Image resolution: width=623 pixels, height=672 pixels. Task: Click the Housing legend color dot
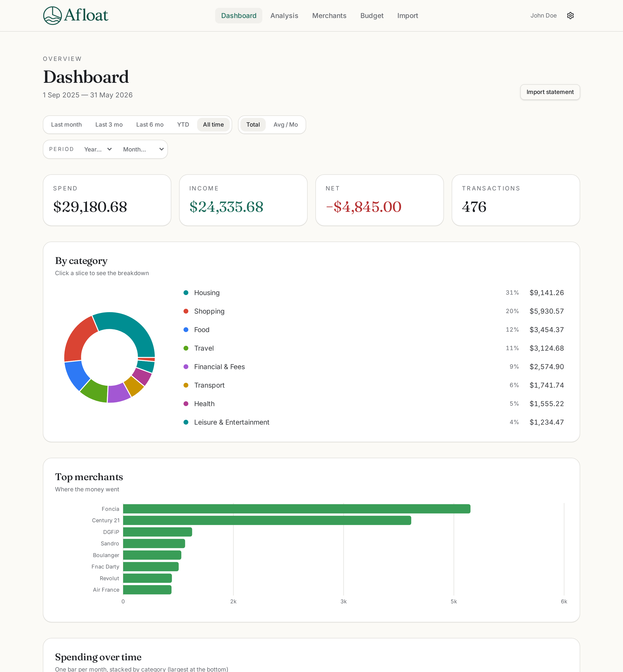coord(186,292)
